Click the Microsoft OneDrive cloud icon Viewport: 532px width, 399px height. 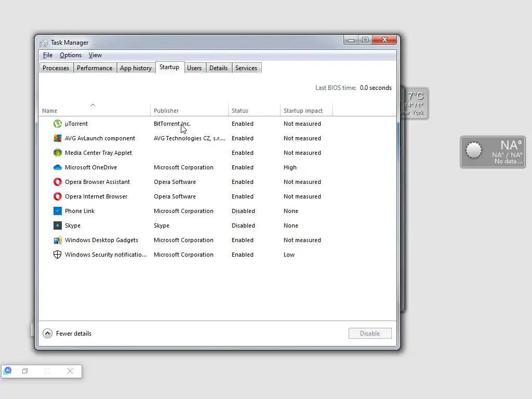coord(57,167)
